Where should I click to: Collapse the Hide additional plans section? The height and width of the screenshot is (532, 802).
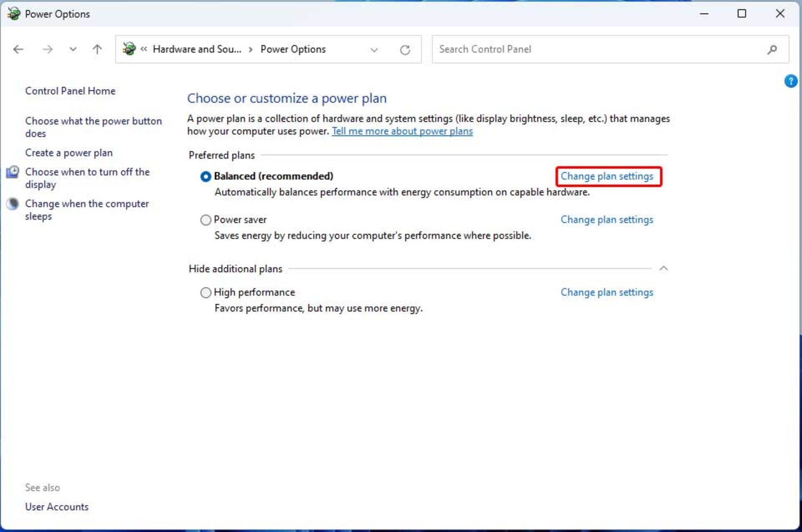coord(663,269)
